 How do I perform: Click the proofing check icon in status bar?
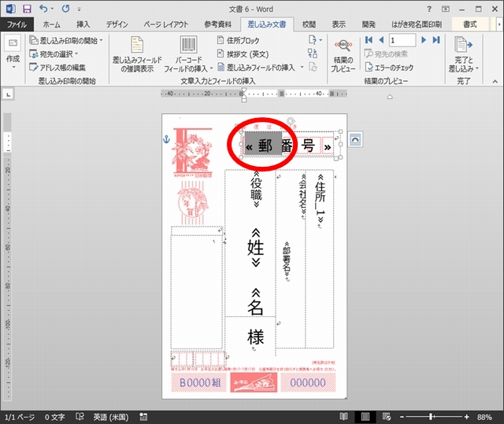[80, 417]
